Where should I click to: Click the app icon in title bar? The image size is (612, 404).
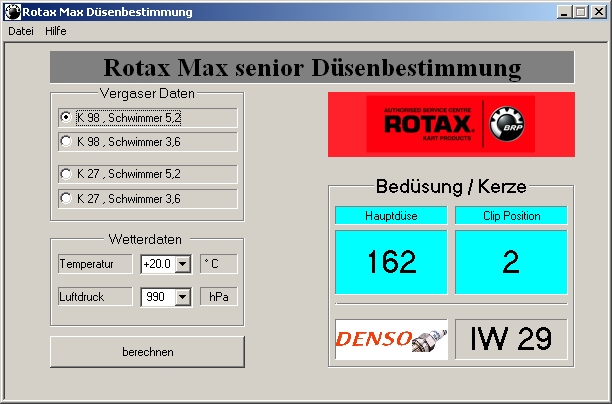pyautogui.click(x=12, y=12)
